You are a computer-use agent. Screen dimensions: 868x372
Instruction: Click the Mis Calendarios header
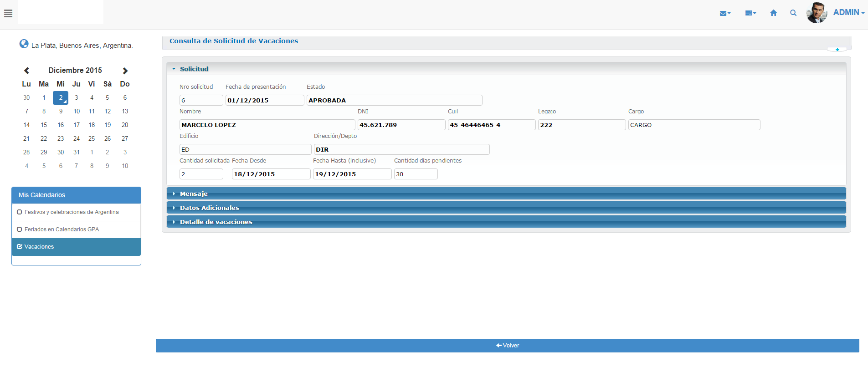(x=76, y=195)
